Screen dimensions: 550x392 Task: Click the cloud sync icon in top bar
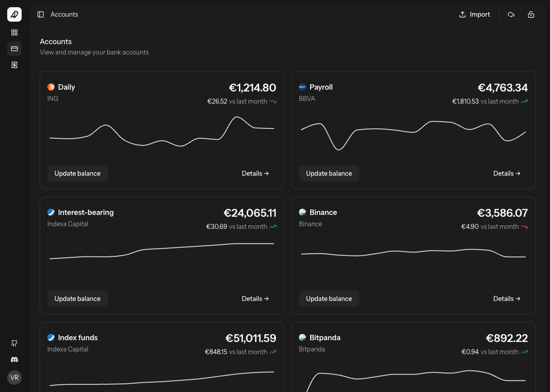(511, 14)
